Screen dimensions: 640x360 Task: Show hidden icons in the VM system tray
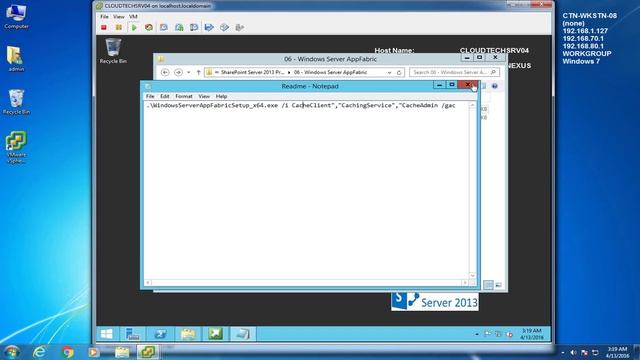477,334
